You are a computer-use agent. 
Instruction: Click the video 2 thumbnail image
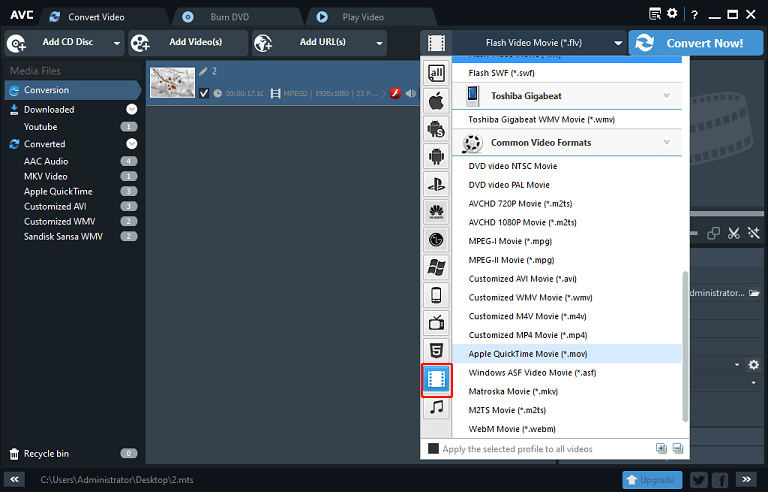pyautogui.click(x=172, y=82)
